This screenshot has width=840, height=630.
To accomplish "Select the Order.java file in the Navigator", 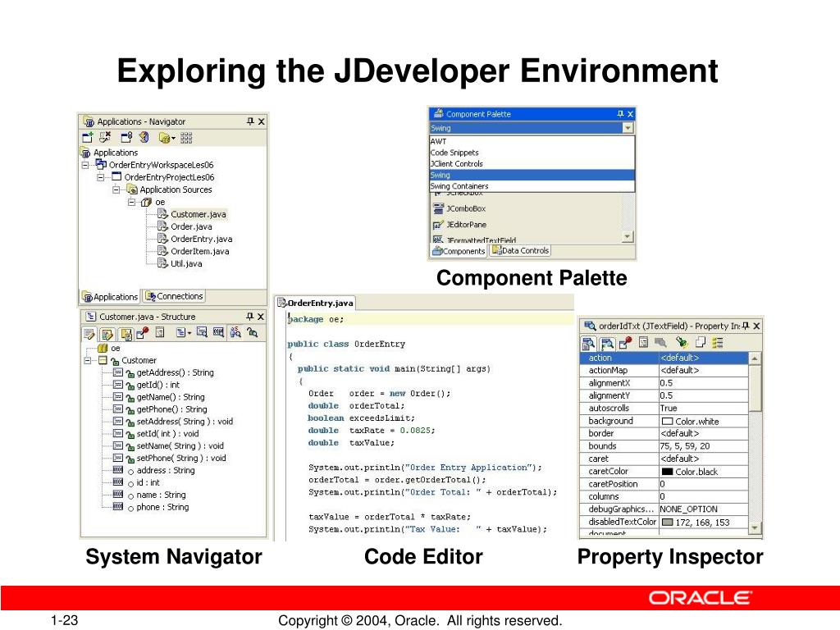I will 191,226.
